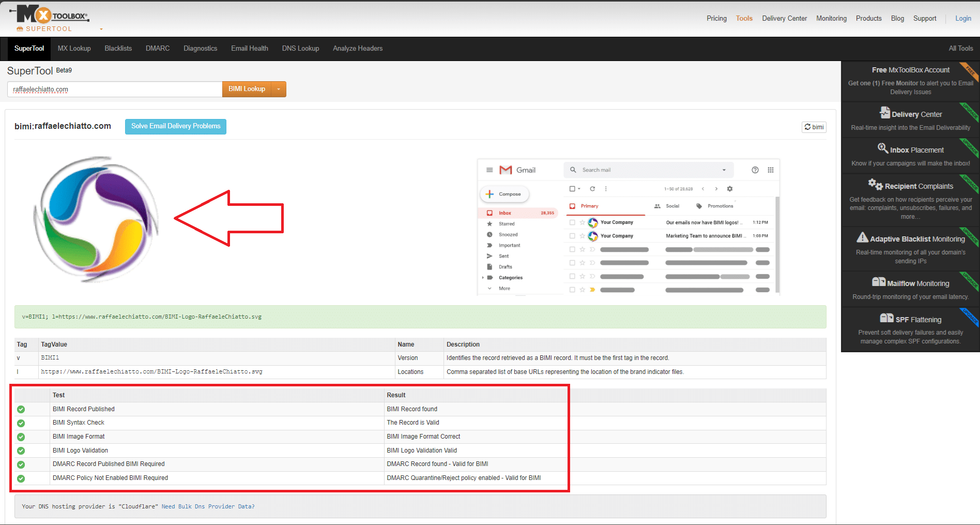Open Tools in the top menu
The image size is (980, 525).
744,19
